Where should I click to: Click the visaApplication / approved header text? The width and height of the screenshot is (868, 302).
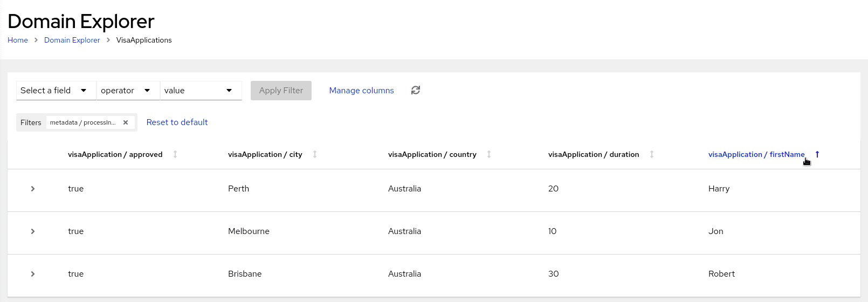115,154
